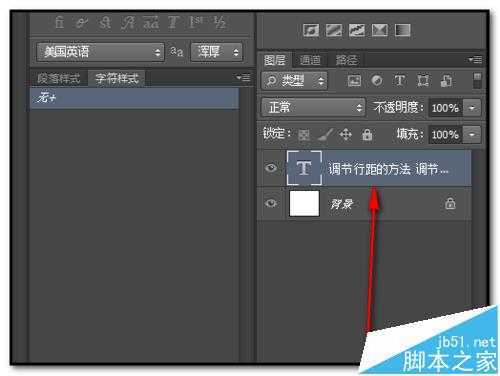
Task: Toggle lock position move icon
Action: click(x=345, y=135)
